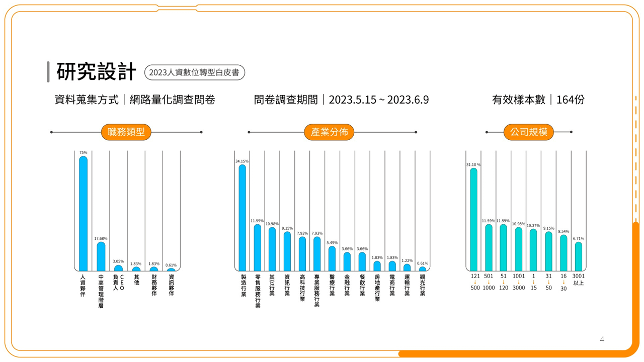This screenshot has width=644, height=362.
Task: Select the 職務類型 orange header badge
Action: pyautogui.click(x=126, y=132)
